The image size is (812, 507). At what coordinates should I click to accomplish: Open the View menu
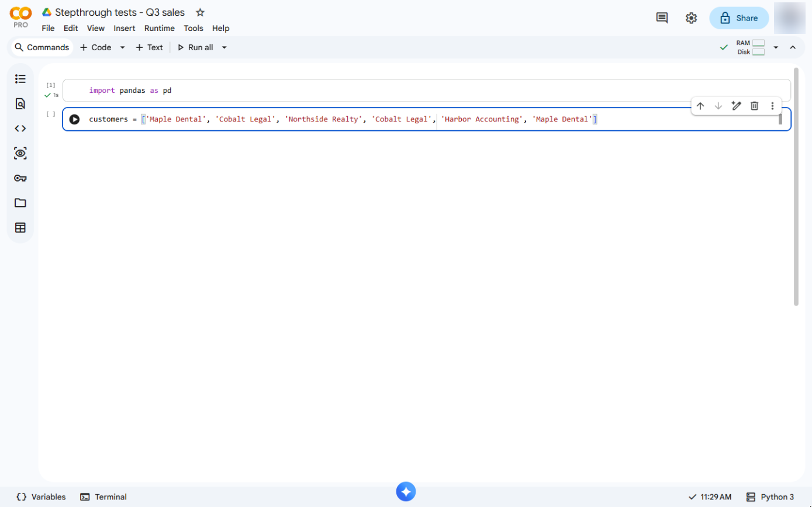tap(96, 28)
